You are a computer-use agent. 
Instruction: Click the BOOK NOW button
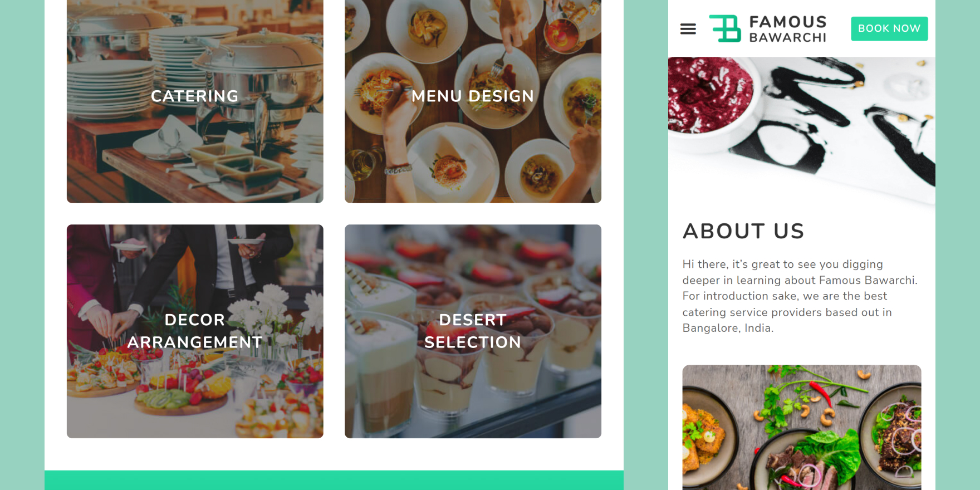tap(889, 28)
